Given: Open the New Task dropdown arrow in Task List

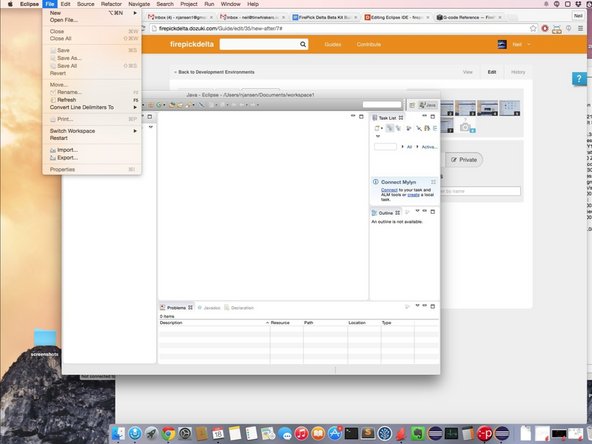Looking at the screenshot, I should click(x=382, y=128).
